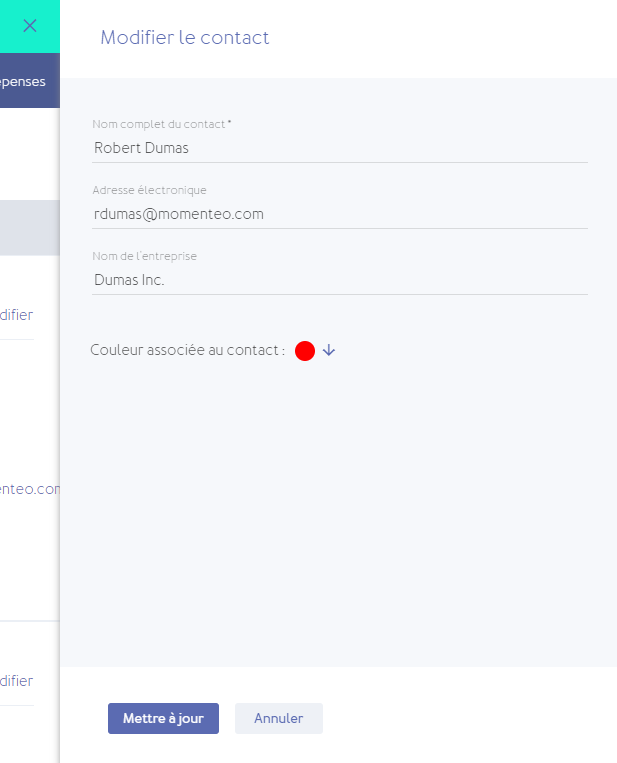Viewport: 617px width, 763px height.
Task: Click the rdumas@momenteo.com email field
Action: pos(339,214)
